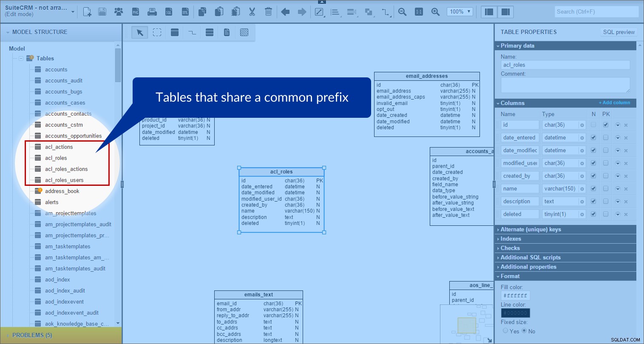Image resolution: width=644 pixels, height=344 pixels.
Task: Select accounts_cstm in model tree
Action: tap(64, 125)
